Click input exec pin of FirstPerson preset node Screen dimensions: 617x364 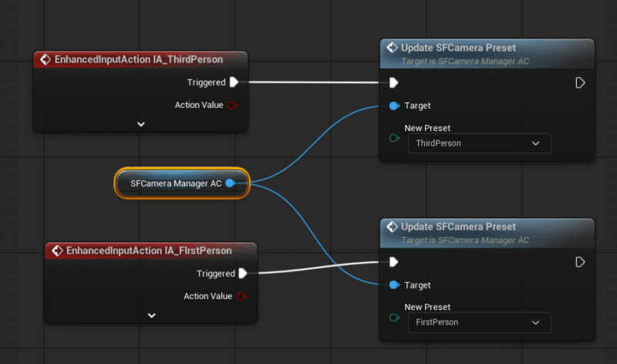(x=394, y=262)
